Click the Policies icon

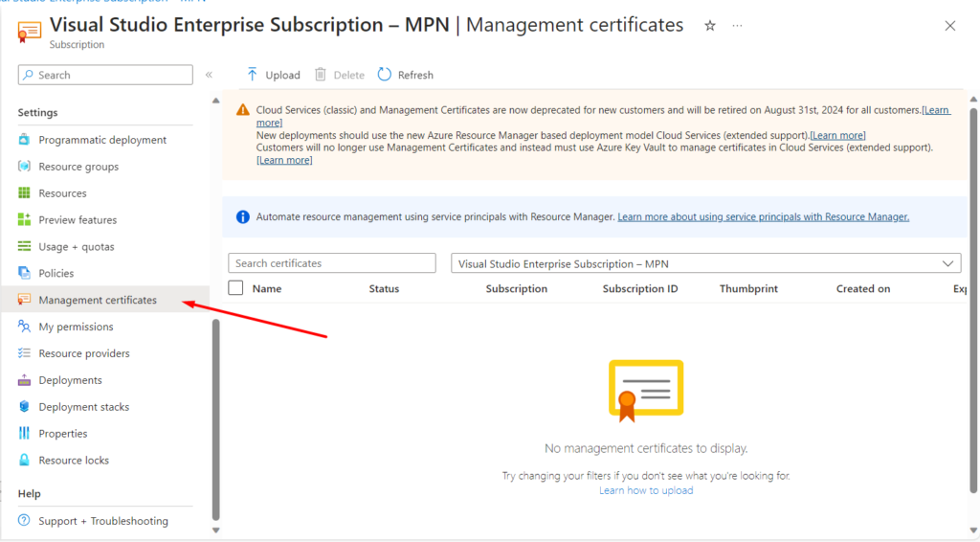pyautogui.click(x=24, y=273)
